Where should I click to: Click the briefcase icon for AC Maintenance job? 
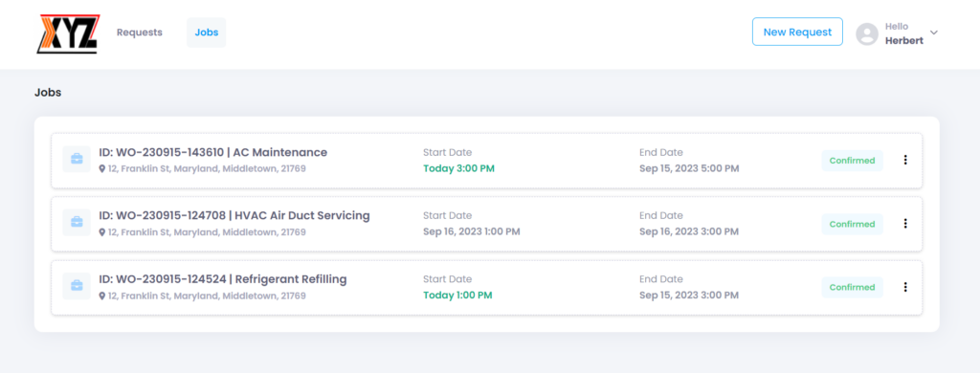point(77,160)
